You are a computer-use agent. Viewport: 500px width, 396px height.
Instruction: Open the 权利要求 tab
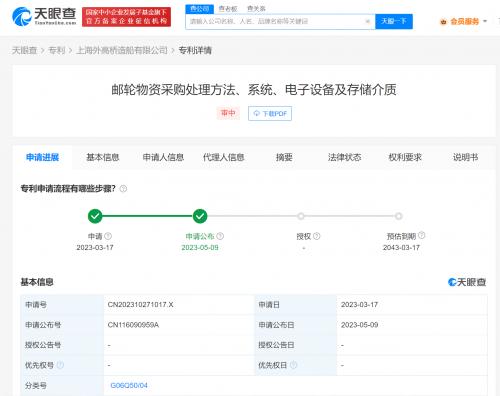(x=405, y=157)
